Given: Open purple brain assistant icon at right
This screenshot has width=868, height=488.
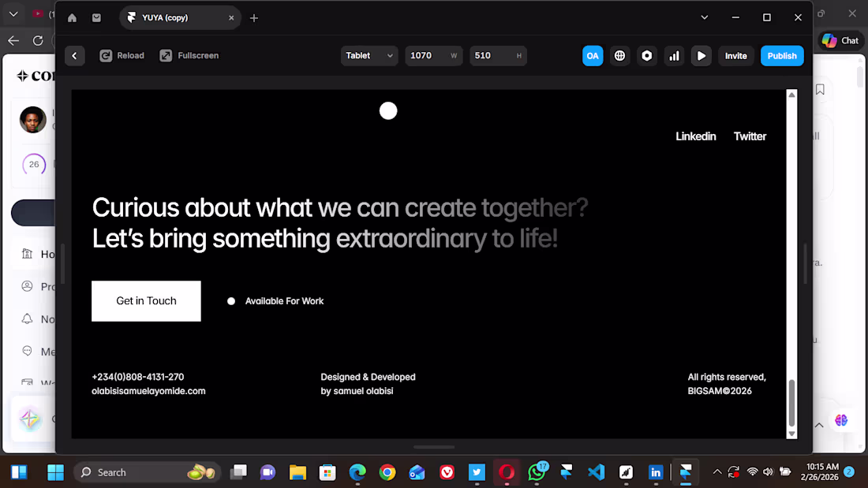Looking at the screenshot, I should pyautogui.click(x=841, y=420).
